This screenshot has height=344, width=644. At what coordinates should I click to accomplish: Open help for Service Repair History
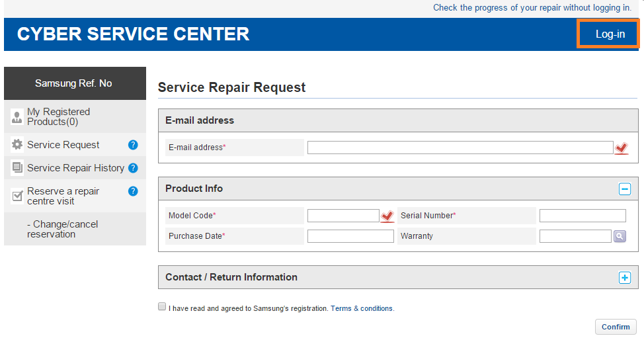[133, 167]
